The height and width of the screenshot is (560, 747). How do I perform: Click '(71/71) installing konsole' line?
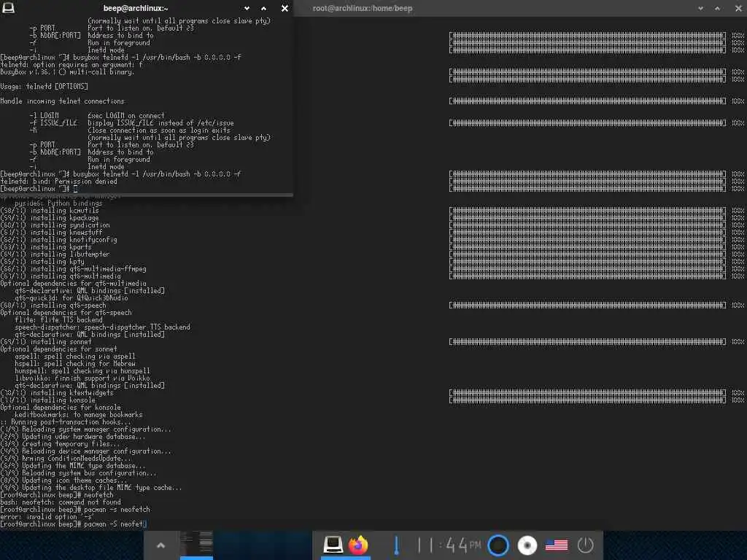(x=47, y=400)
